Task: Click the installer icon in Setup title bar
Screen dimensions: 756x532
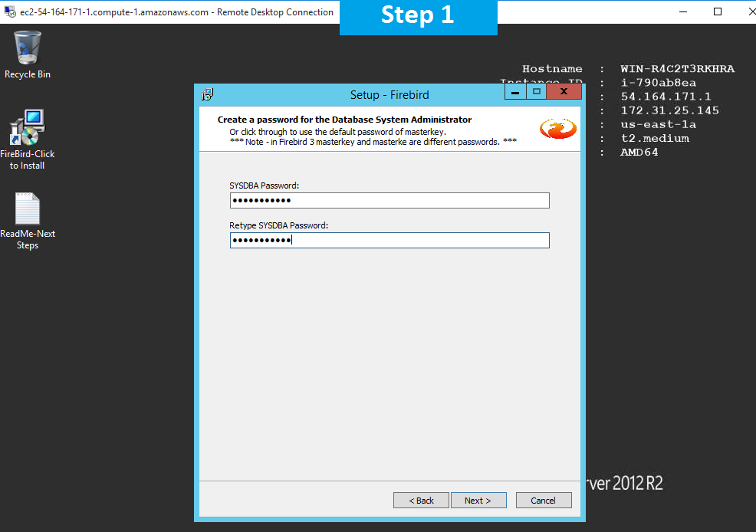Action: coord(207,94)
